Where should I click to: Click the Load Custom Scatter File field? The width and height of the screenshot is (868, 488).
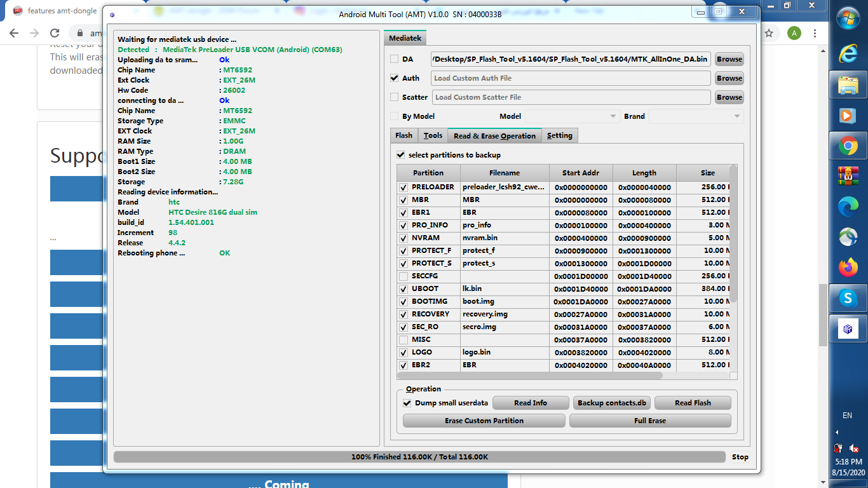tap(571, 97)
